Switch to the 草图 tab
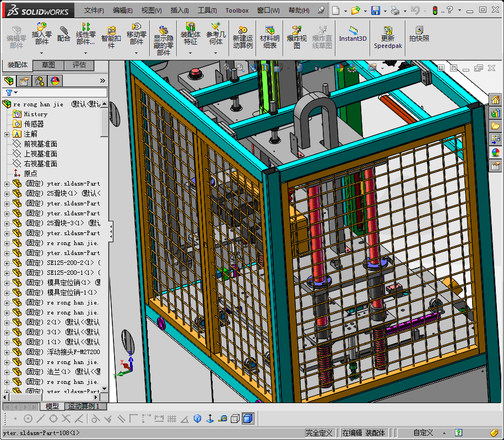Viewport: 504px width, 440px height. point(48,65)
